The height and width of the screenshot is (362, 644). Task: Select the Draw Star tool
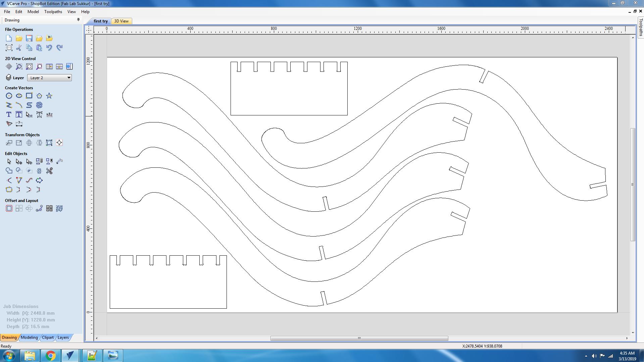click(49, 96)
